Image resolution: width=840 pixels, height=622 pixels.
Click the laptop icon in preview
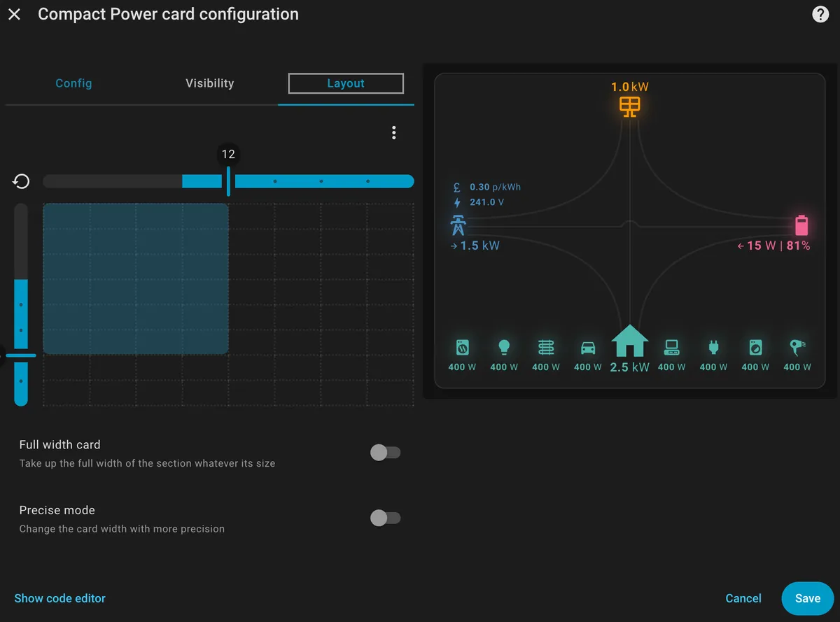tap(672, 347)
